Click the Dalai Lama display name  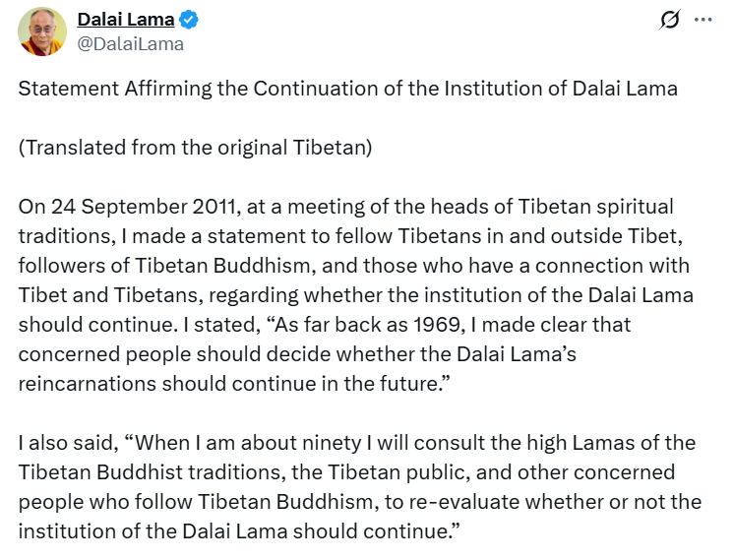pos(126,20)
